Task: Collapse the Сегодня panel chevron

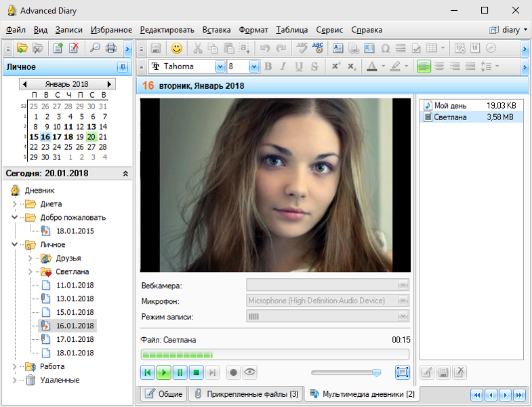Action: [125, 174]
